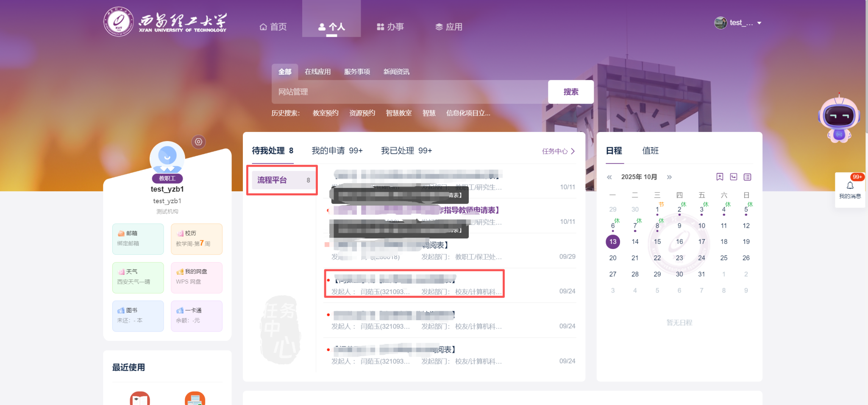
Task: Open the 我的网盘 WPS card
Action: point(196,277)
